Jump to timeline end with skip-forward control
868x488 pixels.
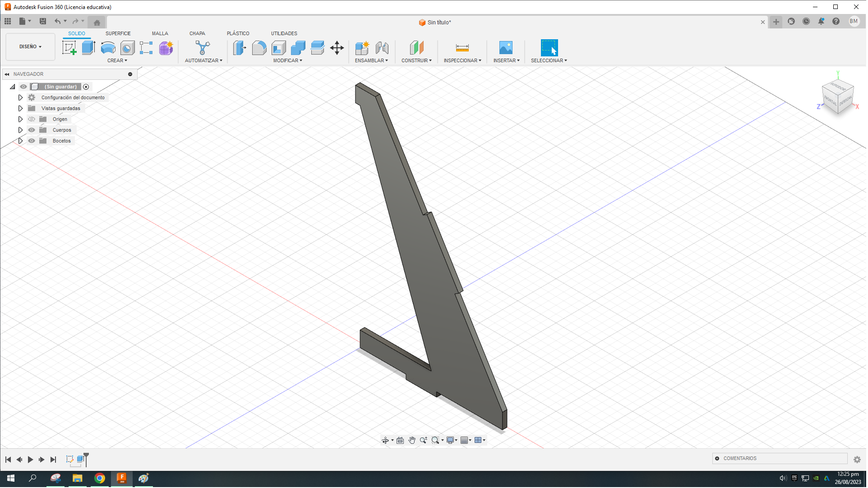53,459
